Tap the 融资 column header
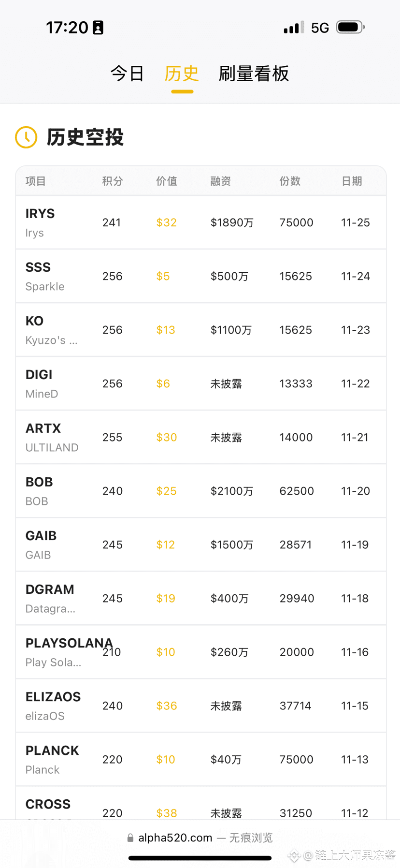400x868 pixels. [x=221, y=181]
